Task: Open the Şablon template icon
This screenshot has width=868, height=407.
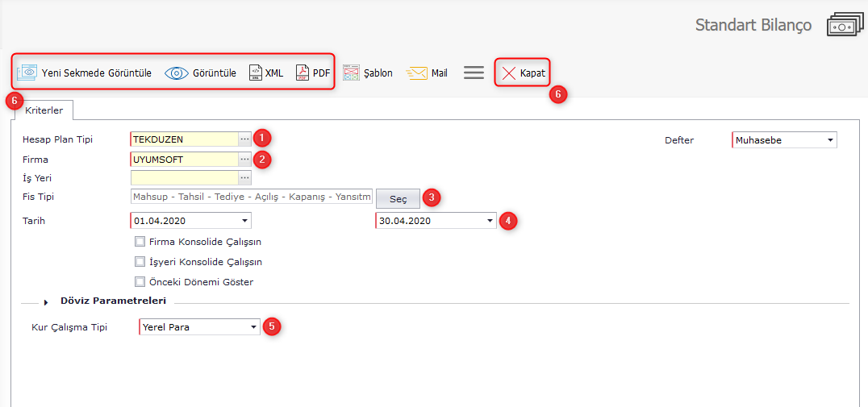Action: coord(350,73)
